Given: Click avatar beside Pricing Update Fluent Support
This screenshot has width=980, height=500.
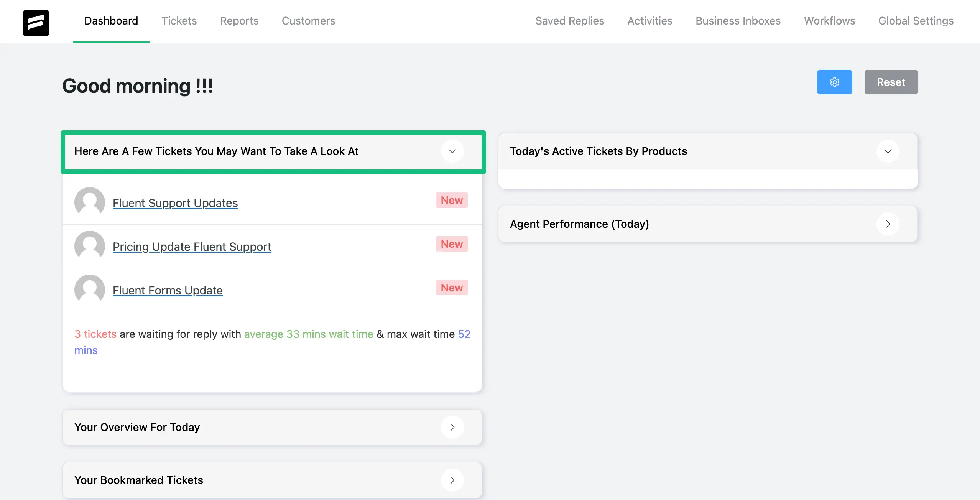Looking at the screenshot, I should [90, 246].
